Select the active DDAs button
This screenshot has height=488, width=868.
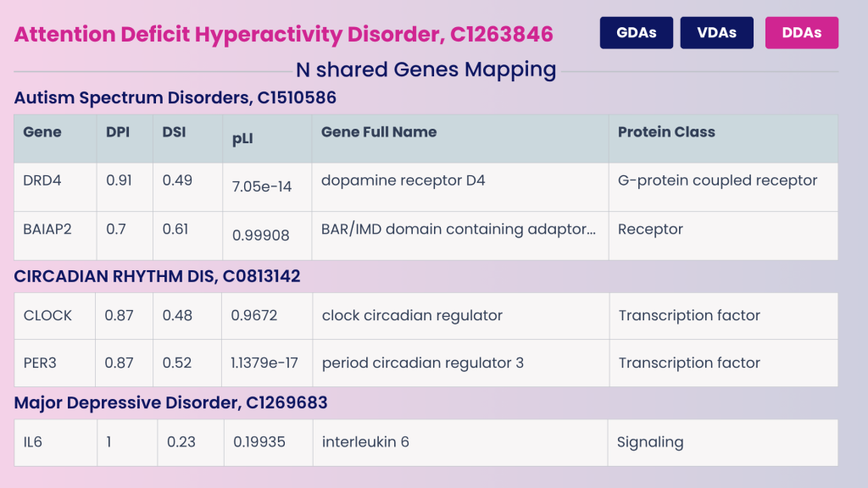click(801, 32)
